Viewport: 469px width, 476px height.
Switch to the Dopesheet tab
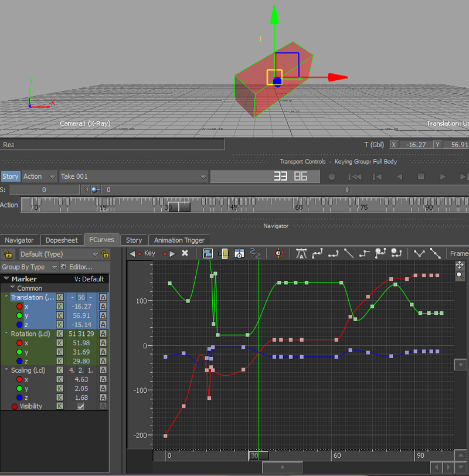[62, 240]
